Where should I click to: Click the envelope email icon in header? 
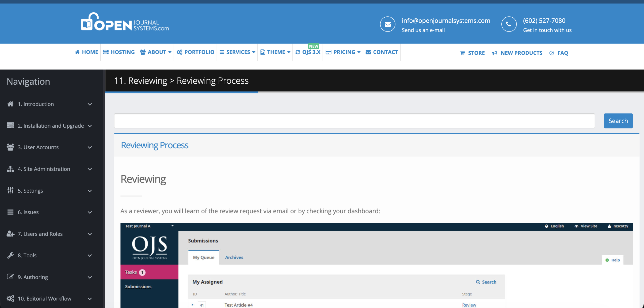pos(388,24)
